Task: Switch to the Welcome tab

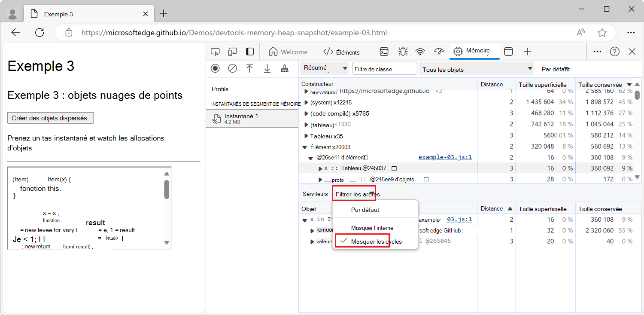Action: 288,52
